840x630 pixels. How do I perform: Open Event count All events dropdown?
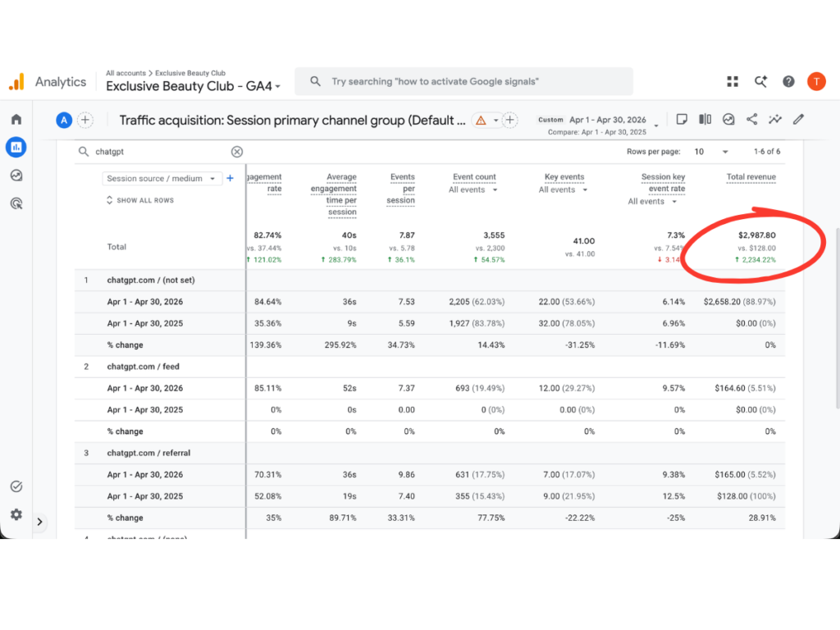pyautogui.click(x=473, y=189)
